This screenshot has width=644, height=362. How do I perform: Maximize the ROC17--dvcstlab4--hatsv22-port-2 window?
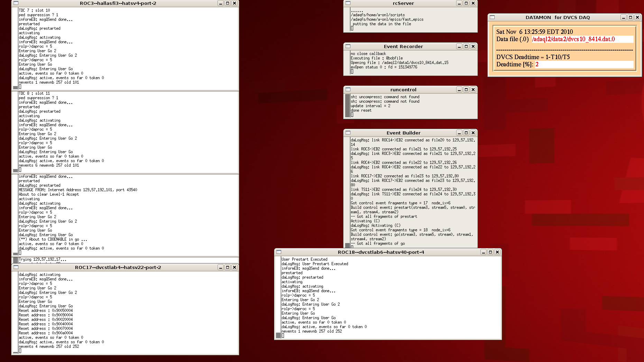(228, 267)
